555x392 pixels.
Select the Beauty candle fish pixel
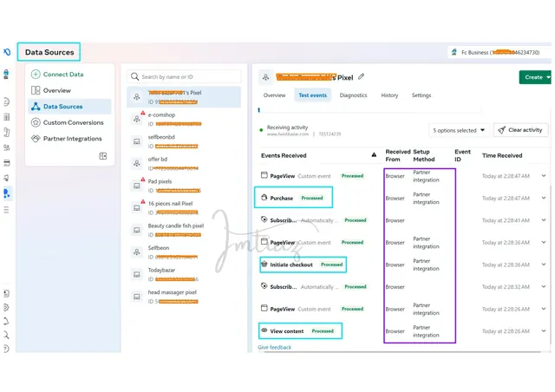184,230
